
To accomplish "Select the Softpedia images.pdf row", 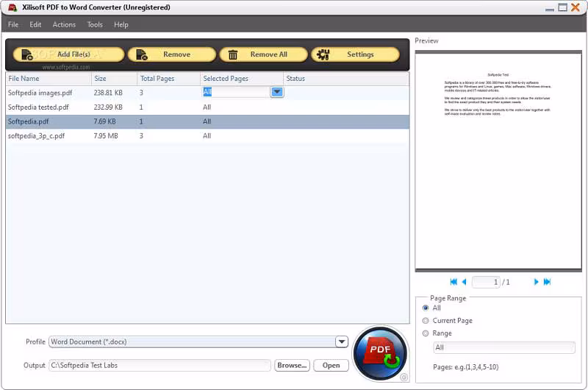I will coord(207,93).
